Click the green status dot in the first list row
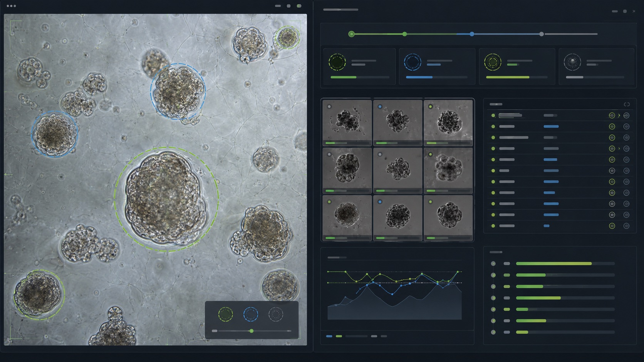 click(493, 115)
